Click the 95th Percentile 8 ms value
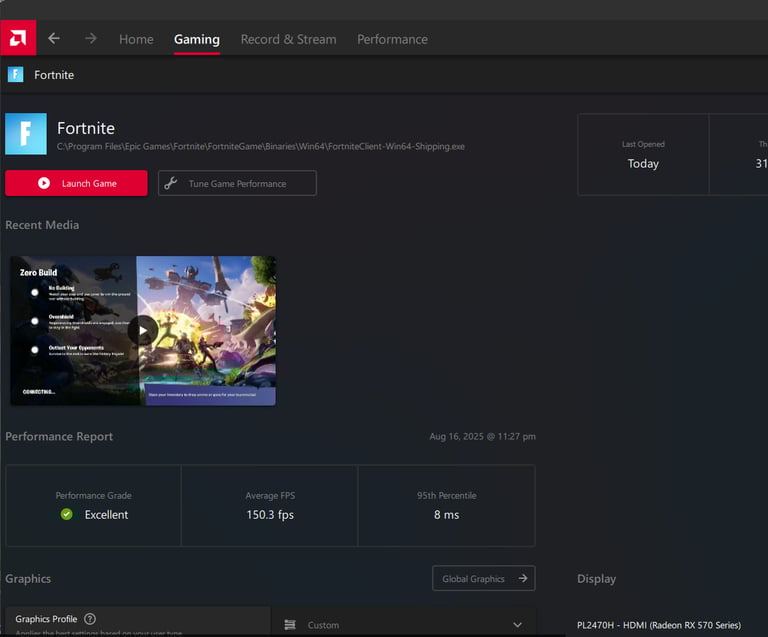768x637 pixels. (446, 515)
